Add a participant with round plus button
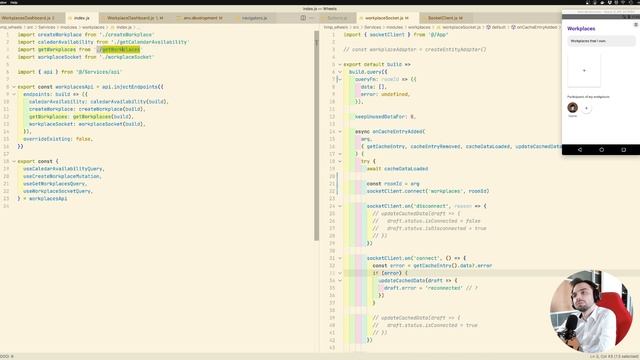The width and height of the screenshot is (640, 360). (x=586, y=108)
